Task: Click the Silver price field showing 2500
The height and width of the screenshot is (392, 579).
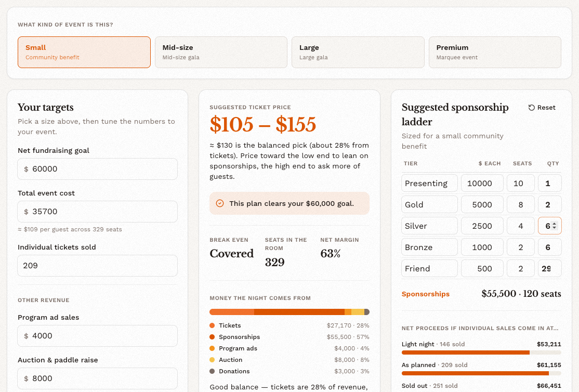Action: pyautogui.click(x=482, y=226)
